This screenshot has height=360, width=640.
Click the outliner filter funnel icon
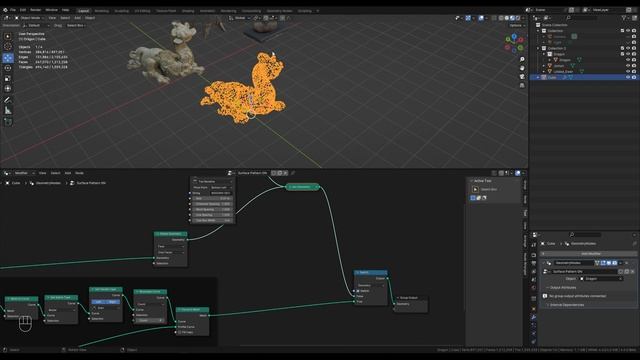click(x=624, y=18)
